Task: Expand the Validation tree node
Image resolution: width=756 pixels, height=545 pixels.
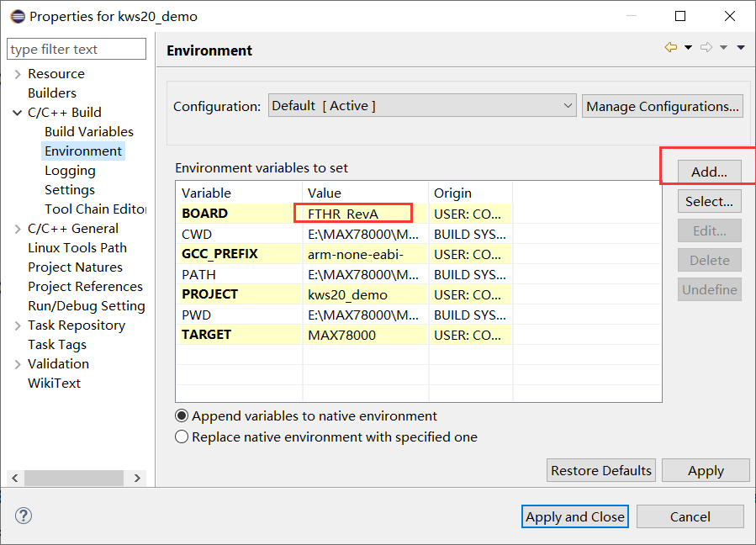Action: click(x=18, y=364)
